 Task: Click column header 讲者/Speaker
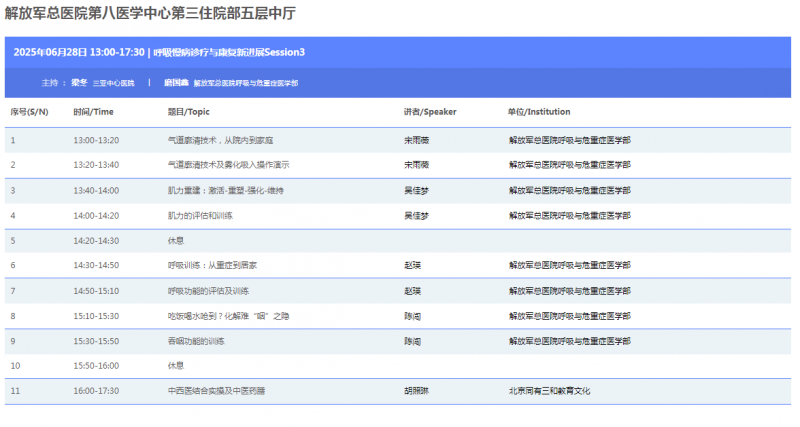[430, 112]
